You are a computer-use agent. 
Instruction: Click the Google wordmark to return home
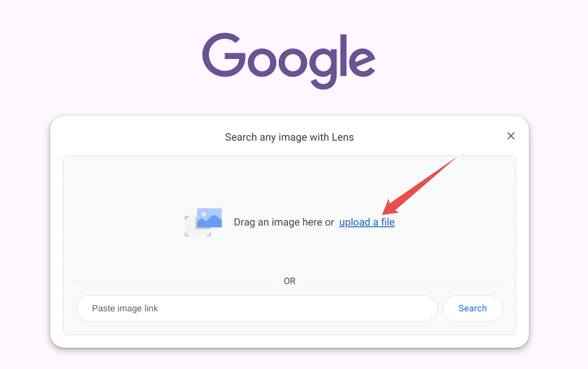click(x=289, y=59)
